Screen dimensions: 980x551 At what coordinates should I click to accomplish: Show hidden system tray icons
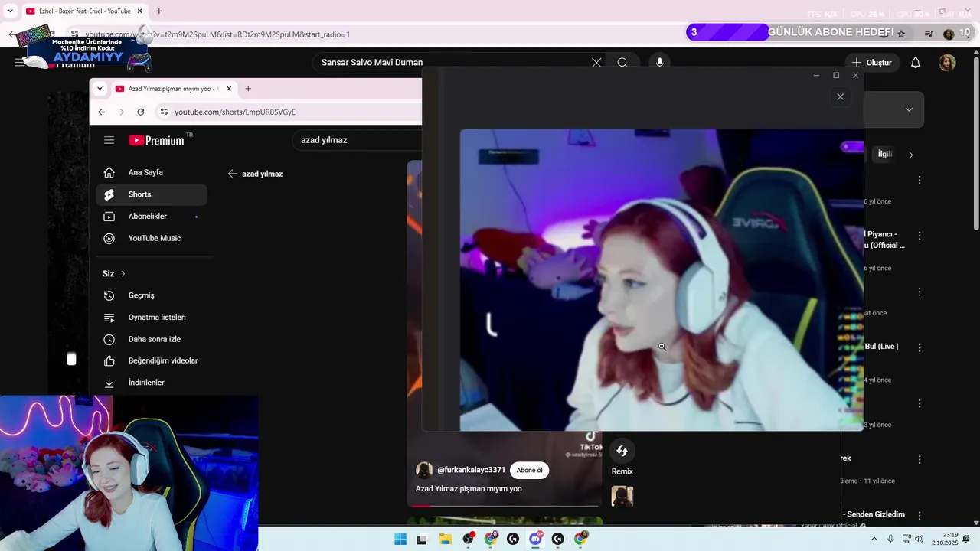(874, 539)
